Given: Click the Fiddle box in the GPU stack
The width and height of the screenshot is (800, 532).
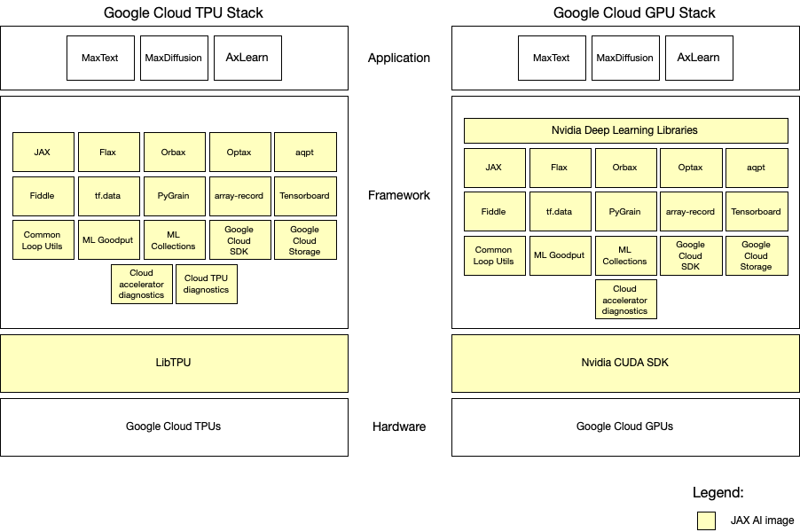Looking at the screenshot, I should 494,212.
